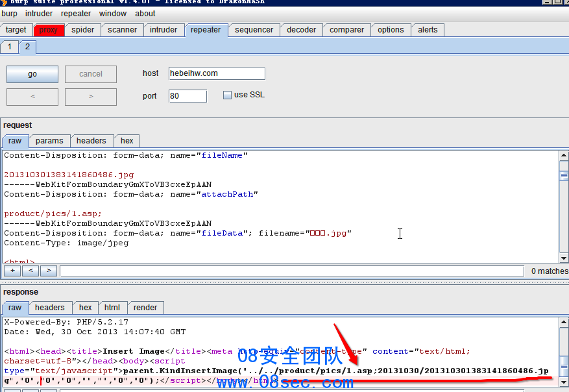The height and width of the screenshot is (392, 569).
Task: Switch to the decoder tab
Action: point(301,30)
